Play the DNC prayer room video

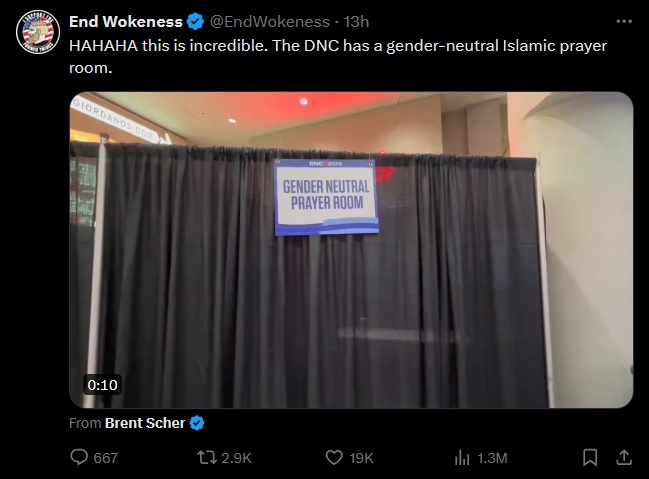(351, 250)
